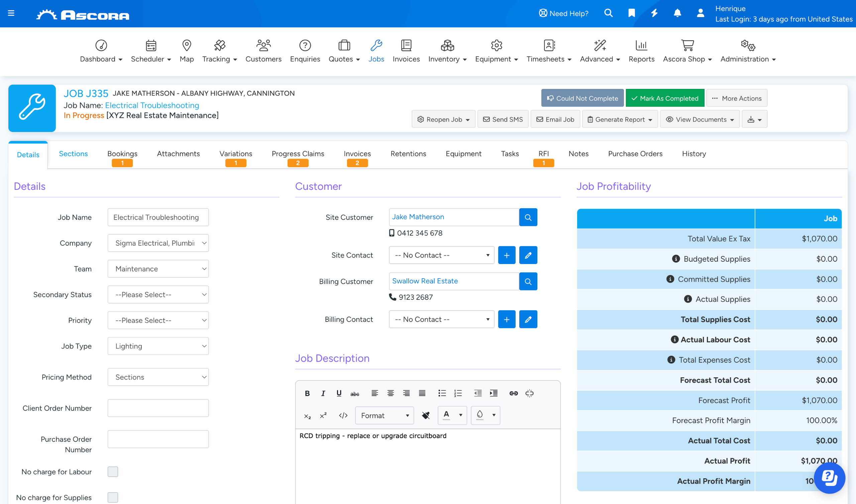856x504 pixels.
Task: Enable No charge for Supplies checkbox
Action: pos(113,498)
